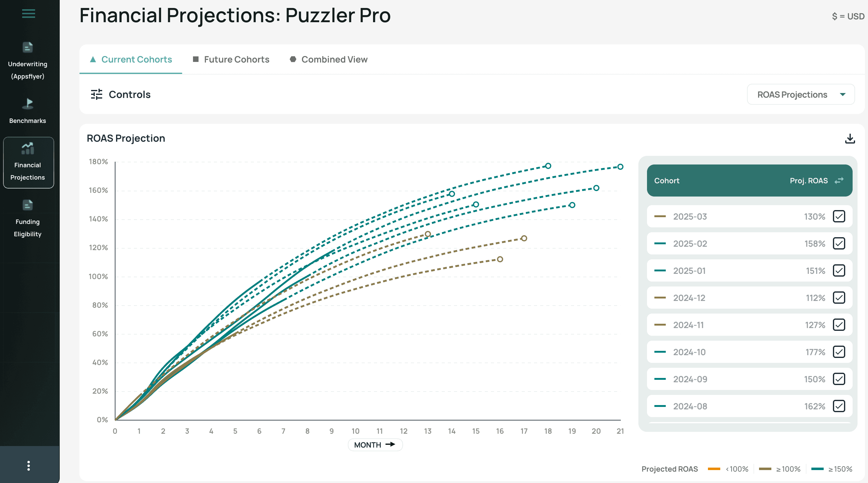This screenshot has height=483, width=868.
Task: Open the three-dot menu at sidebar bottom
Action: (x=28, y=466)
